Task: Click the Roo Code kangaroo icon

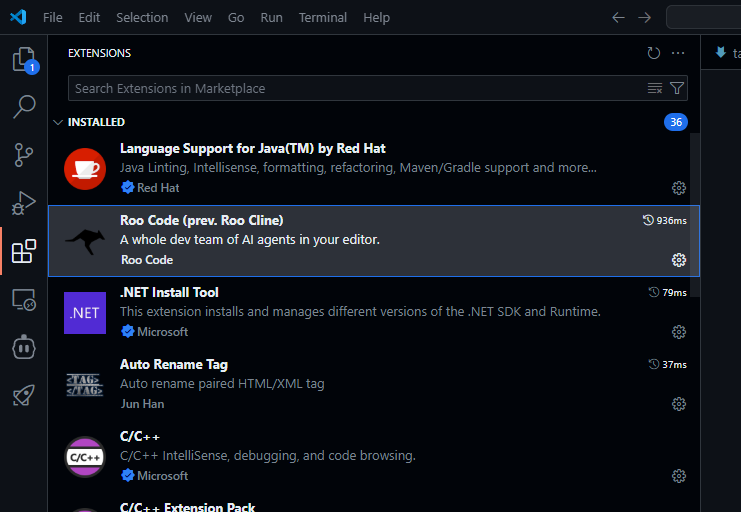Action: tap(85, 241)
